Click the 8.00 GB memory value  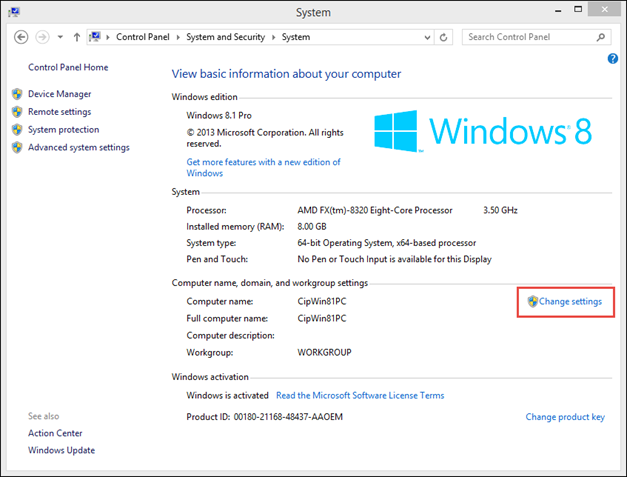click(312, 227)
